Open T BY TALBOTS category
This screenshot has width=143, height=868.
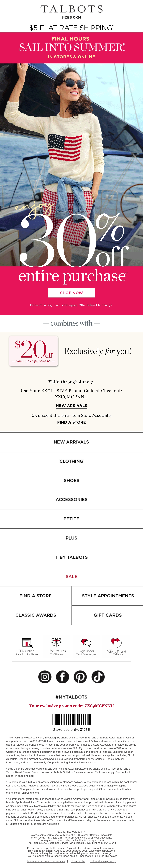click(x=71, y=557)
